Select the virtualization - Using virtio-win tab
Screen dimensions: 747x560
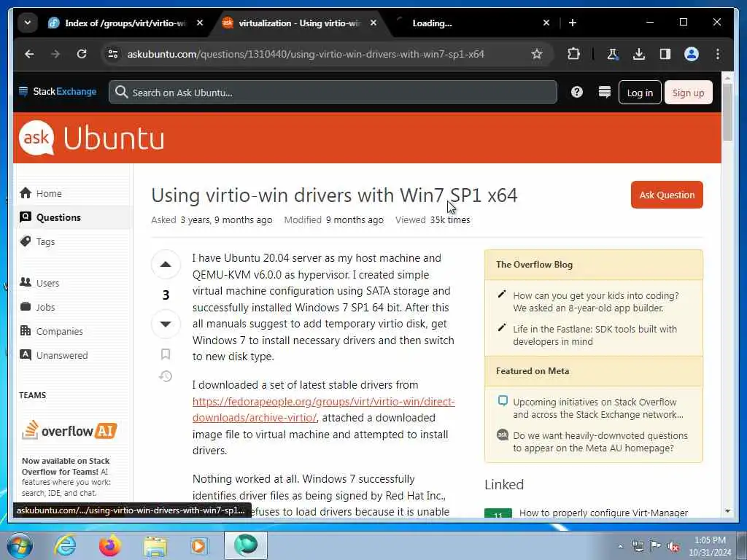[x=300, y=23]
